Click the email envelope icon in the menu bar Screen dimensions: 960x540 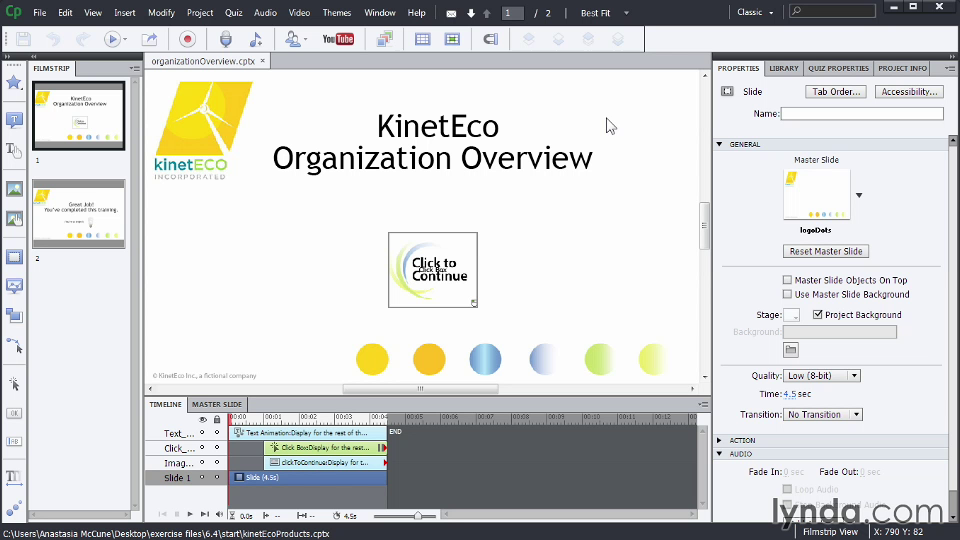click(x=451, y=13)
